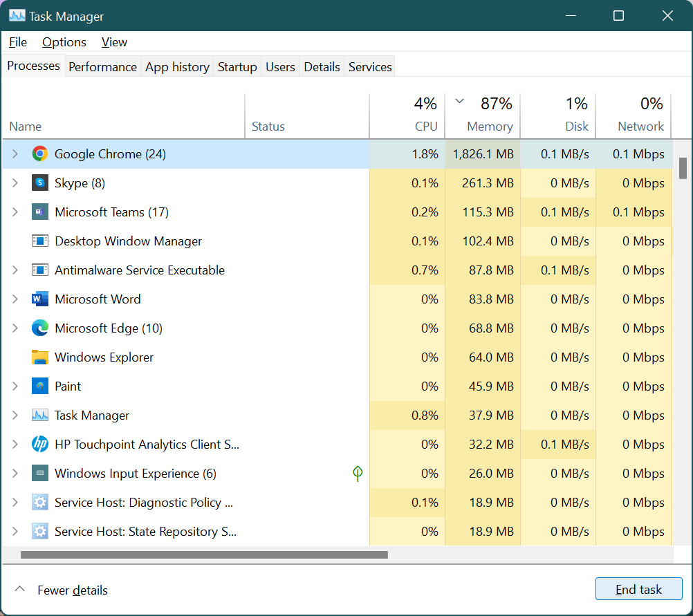Click the green leaf efficiency mode icon
The image size is (693, 616).
358,474
